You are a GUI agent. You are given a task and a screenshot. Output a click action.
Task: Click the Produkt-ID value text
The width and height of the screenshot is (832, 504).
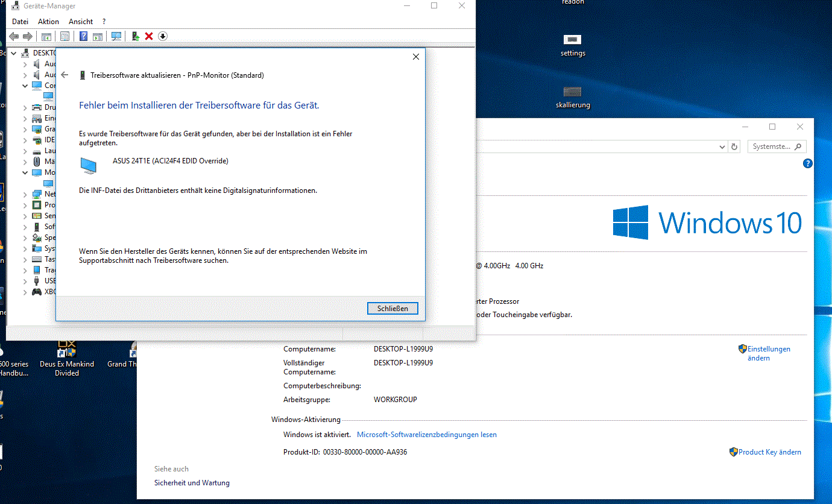pyautogui.click(x=365, y=452)
